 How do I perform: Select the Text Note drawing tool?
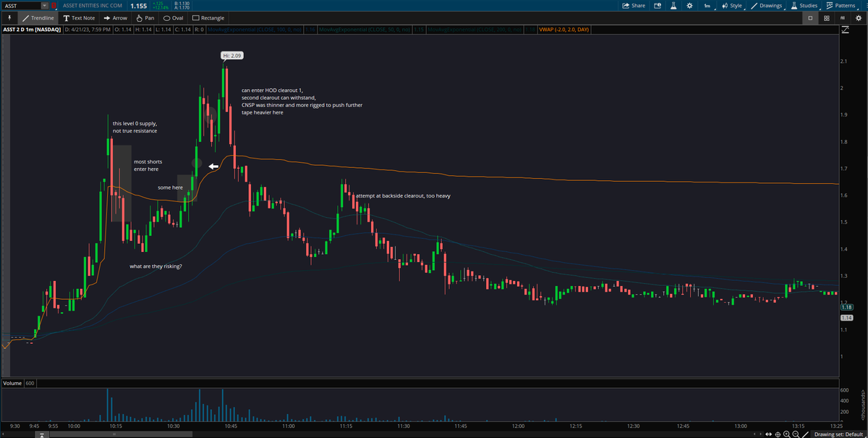point(80,17)
